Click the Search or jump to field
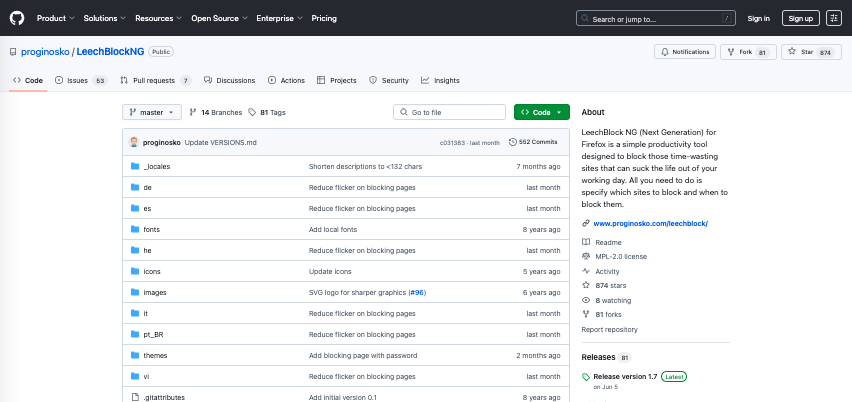Screen dimensions: 852x402 click(656, 18)
